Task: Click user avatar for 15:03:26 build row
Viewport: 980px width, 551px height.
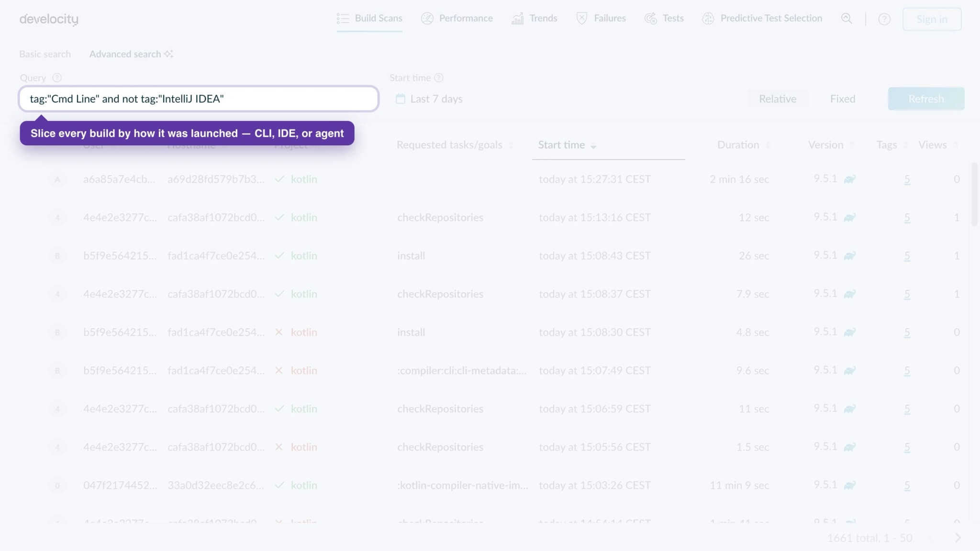Action: [x=57, y=485]
